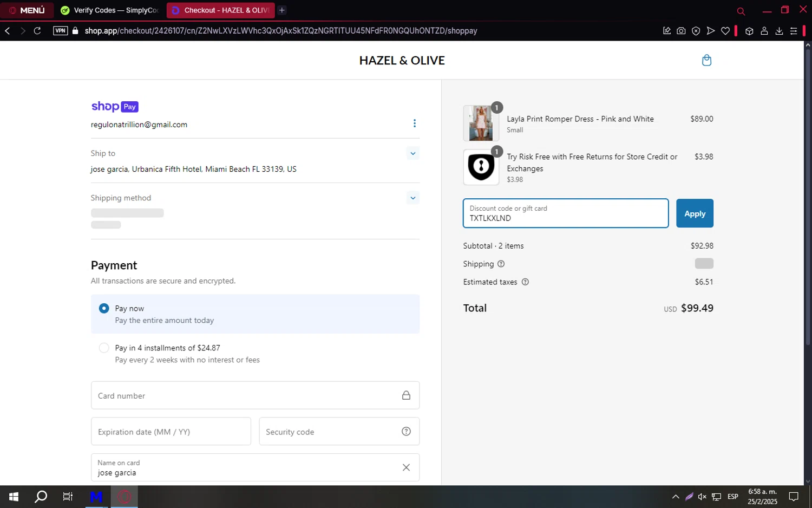The height and width of the screenshot is (508, 812).
Task: Show the security code help tooltip
Action: pyautogui.click(x=406, y=431)
